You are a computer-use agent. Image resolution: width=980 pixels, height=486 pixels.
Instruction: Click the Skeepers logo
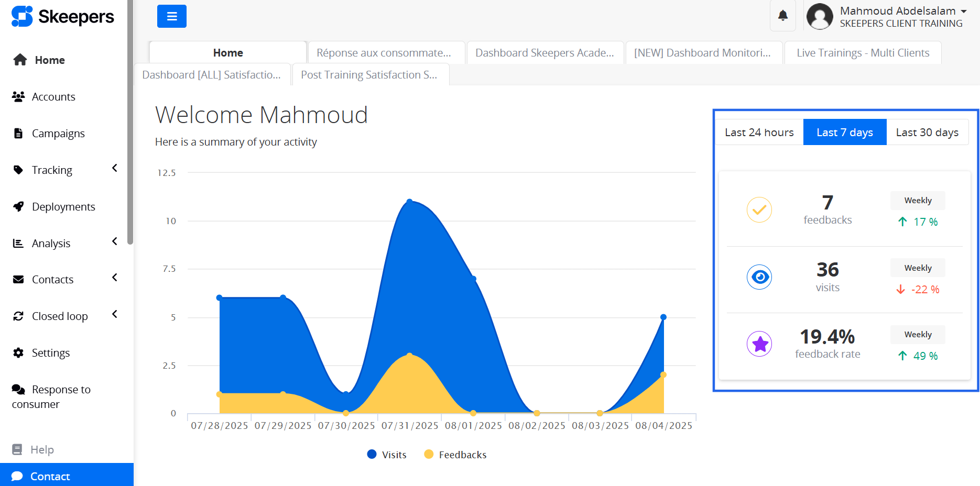63,17
